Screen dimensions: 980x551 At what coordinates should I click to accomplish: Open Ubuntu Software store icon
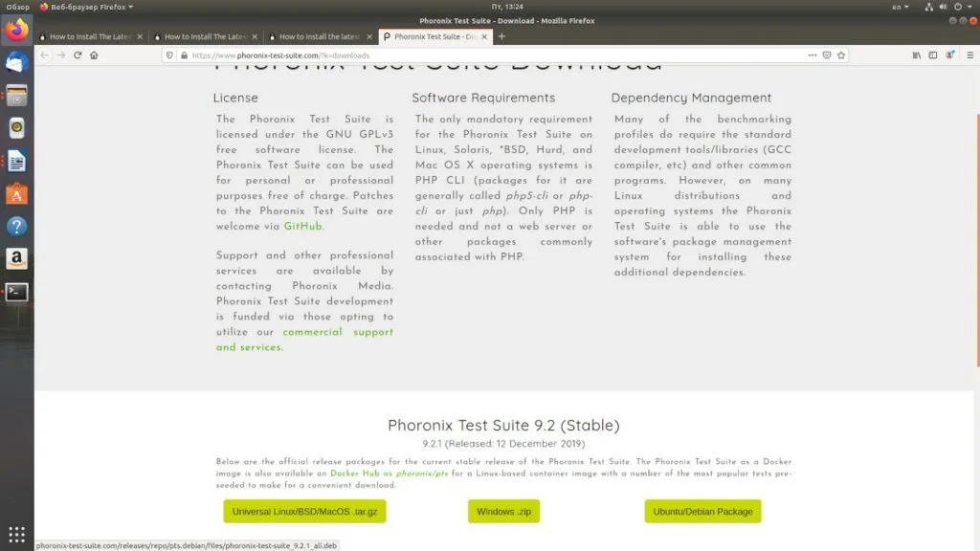tap(17, 193)
